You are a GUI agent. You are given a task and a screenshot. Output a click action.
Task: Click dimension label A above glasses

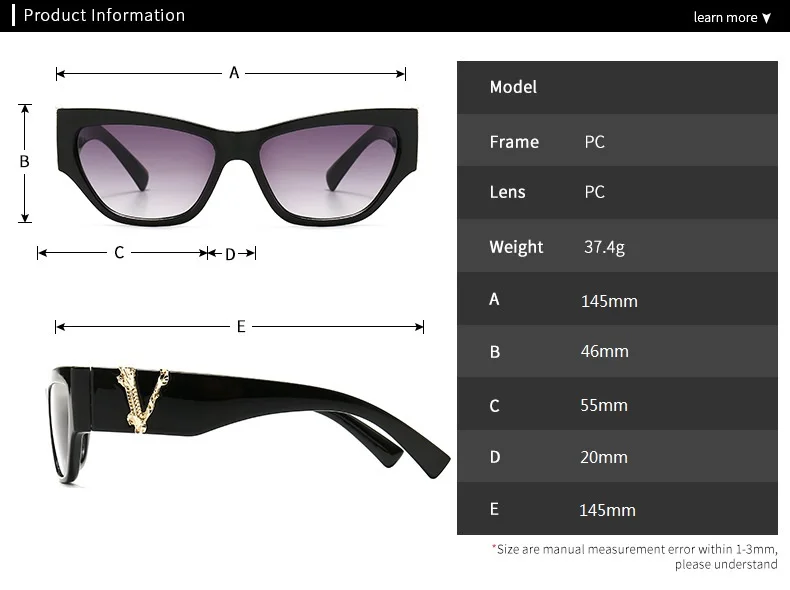[234, 73]
